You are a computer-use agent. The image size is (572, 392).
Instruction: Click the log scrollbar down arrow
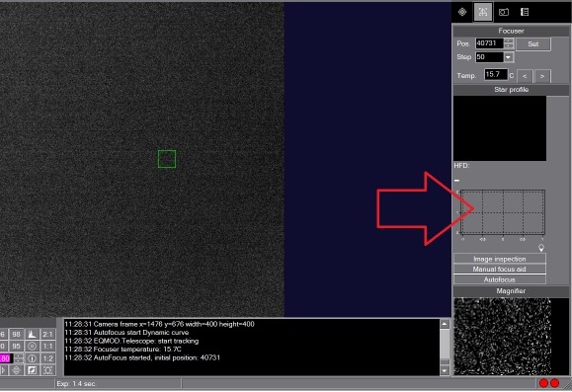[x=445, y=370]
